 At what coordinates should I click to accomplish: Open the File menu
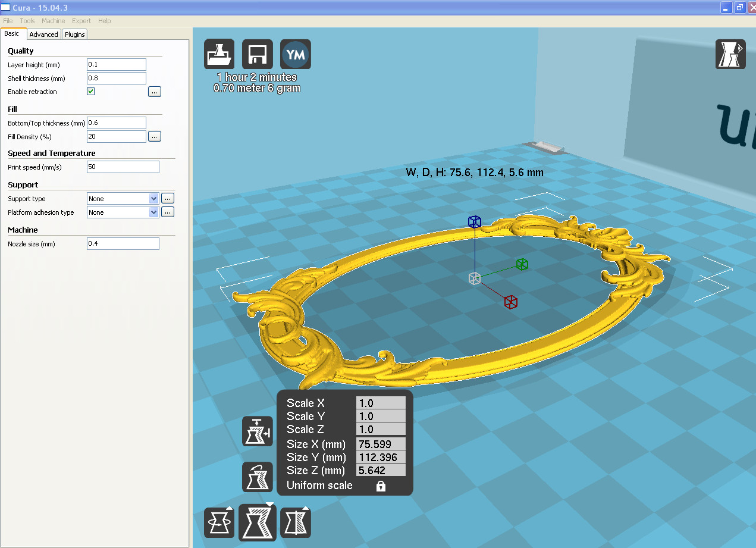point(8,21)
